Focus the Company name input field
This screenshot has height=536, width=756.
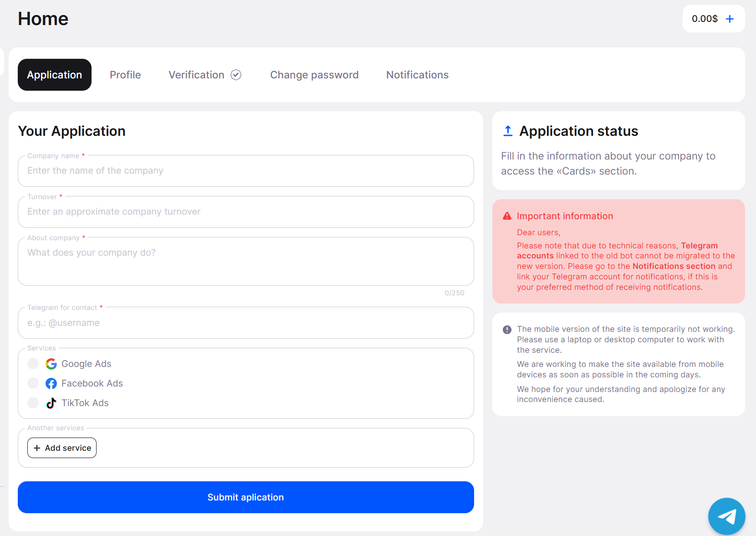pyautogui.click(x=245, y=171)
